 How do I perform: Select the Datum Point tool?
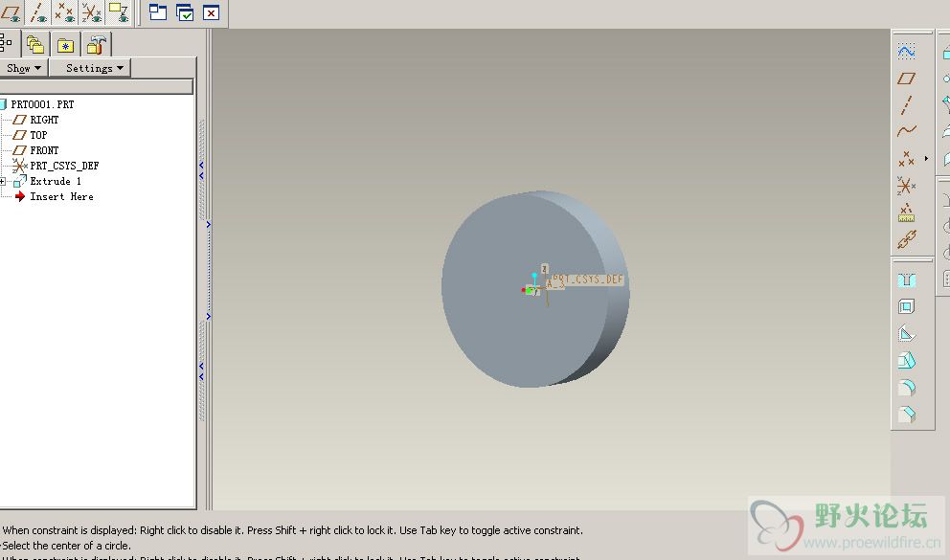click(x=906, y=159)
